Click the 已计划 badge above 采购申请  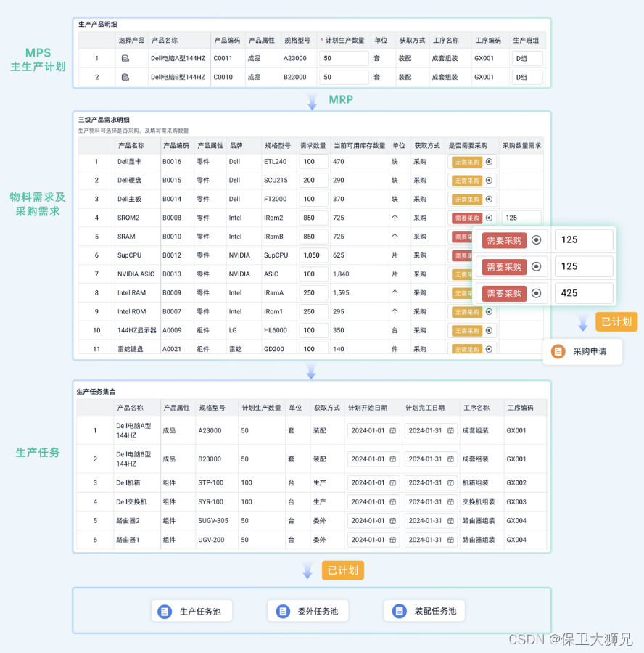pyautogui.click(x=616, y=322)
